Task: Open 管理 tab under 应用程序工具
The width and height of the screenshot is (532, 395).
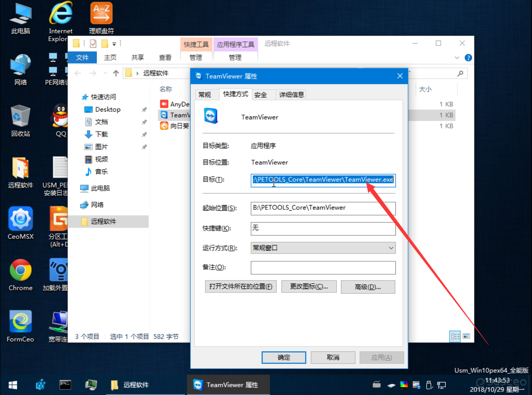Action: pyautogui.click(x=235, y=58)
